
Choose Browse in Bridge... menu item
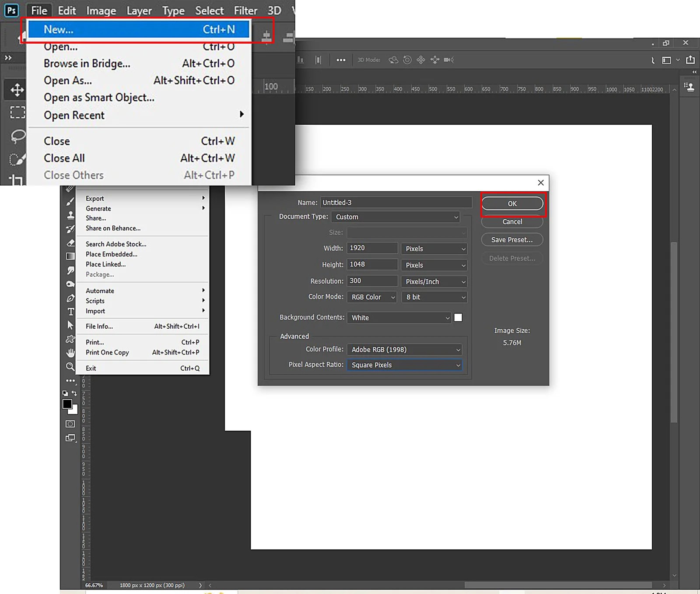139,63
